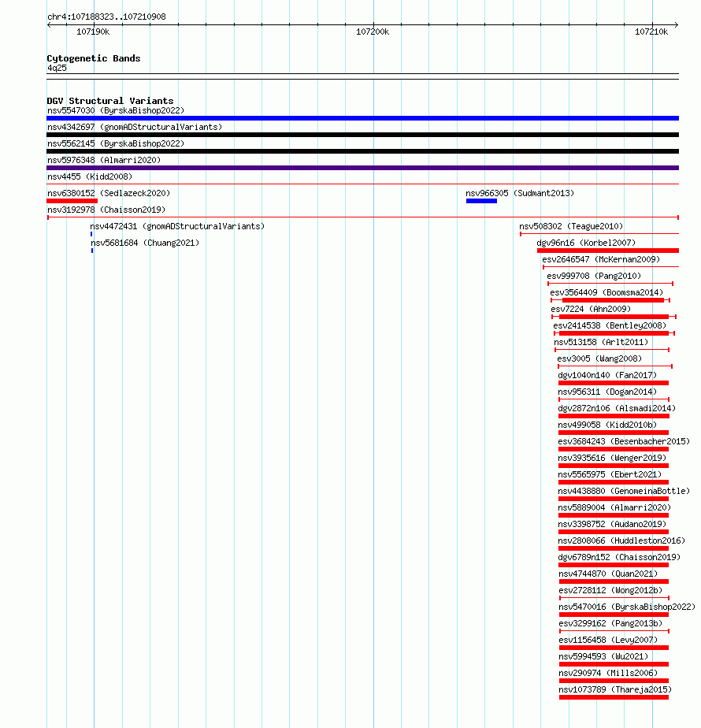Click esv2414538 (Bentley2008) label
Viewport: 701px width, 728px height.
coord(610,326)
